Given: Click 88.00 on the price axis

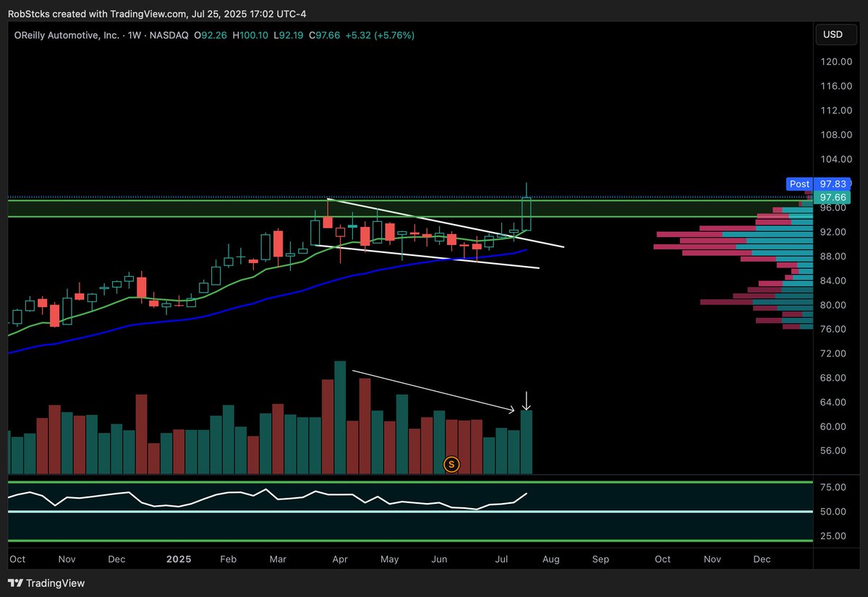Looking at the screenshot, I should (x=833, y=257).
